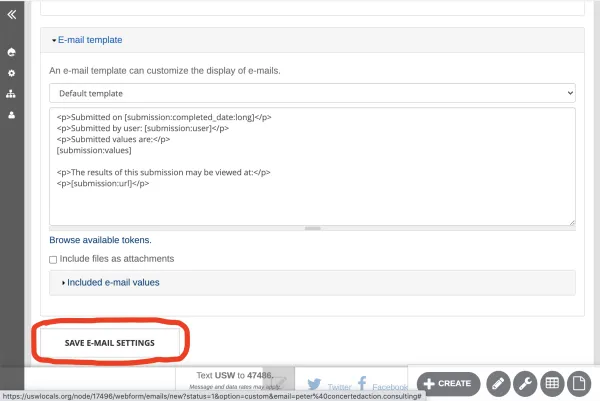
Task: Click the e-mail template description text
Action: coord(165,71)
